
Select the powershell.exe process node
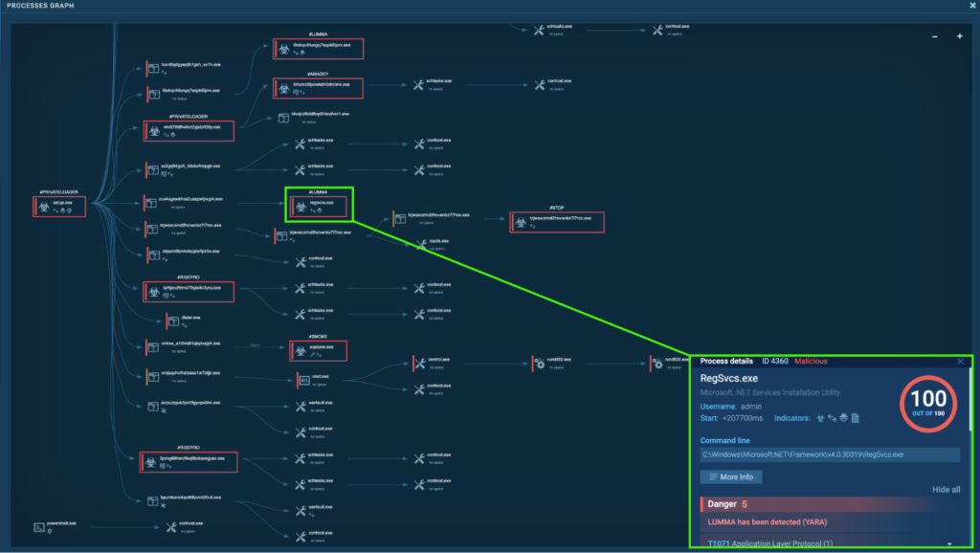40,526
